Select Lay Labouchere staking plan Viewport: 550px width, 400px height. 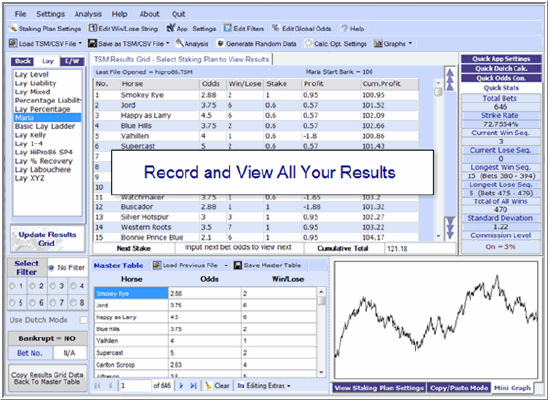(x=43, y=170)
